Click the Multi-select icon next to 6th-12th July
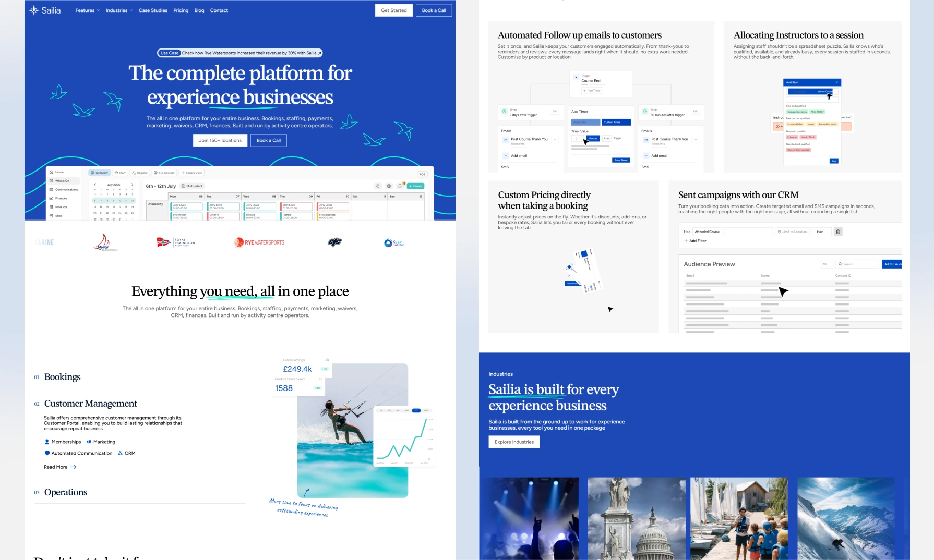This screenshot has width=934, height=560. point(184,186)
